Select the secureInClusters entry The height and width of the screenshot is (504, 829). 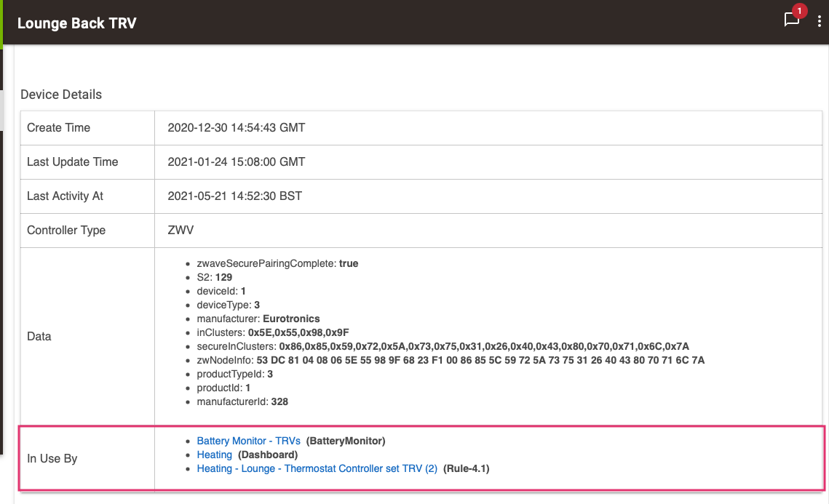443,346
